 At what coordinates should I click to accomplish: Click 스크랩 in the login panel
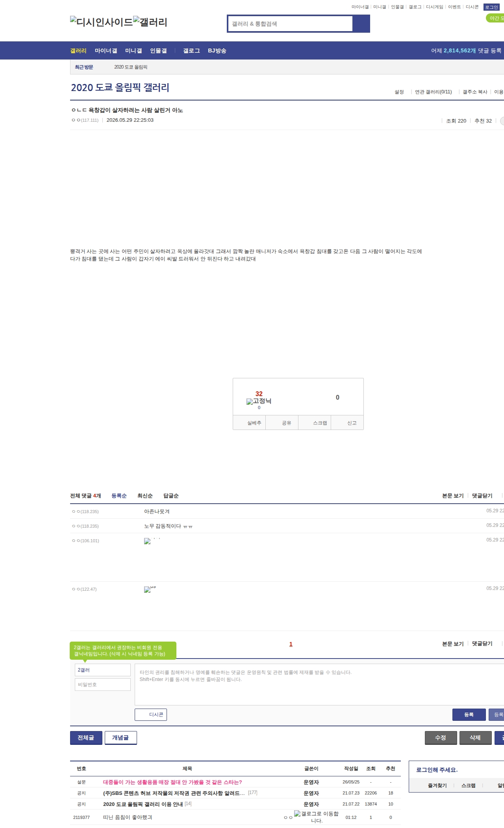click(x=469, y=785)
